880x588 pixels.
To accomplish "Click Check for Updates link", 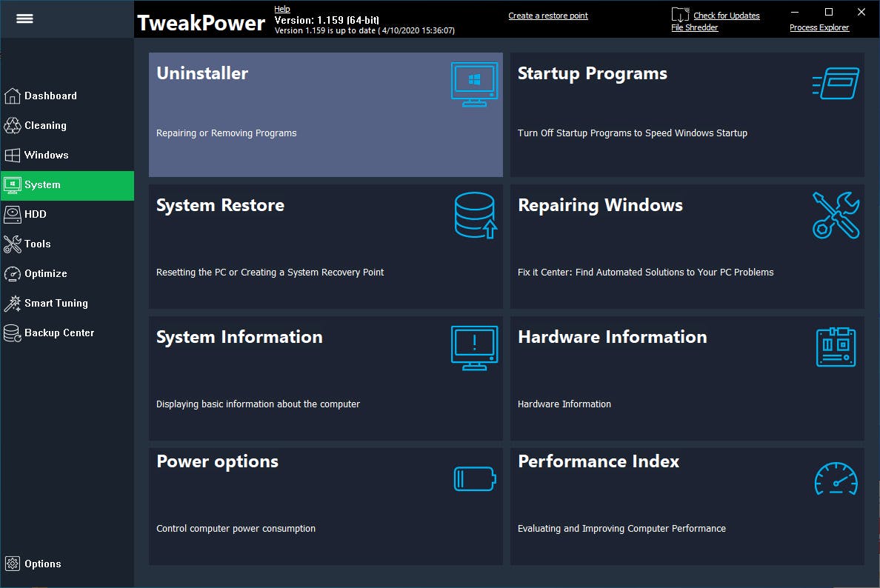I will click(726, 16).
